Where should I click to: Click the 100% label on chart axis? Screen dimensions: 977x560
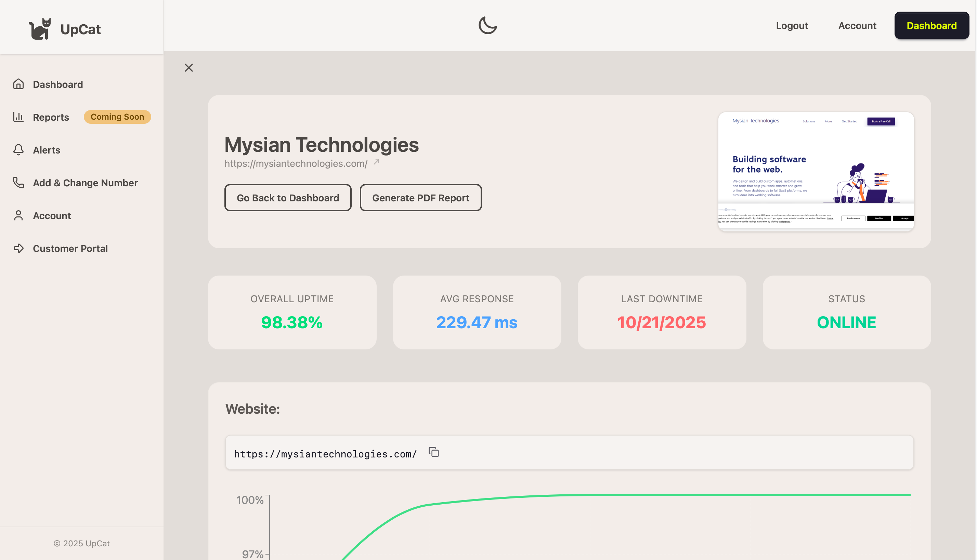pyautogui.click(x=250, y=500)
